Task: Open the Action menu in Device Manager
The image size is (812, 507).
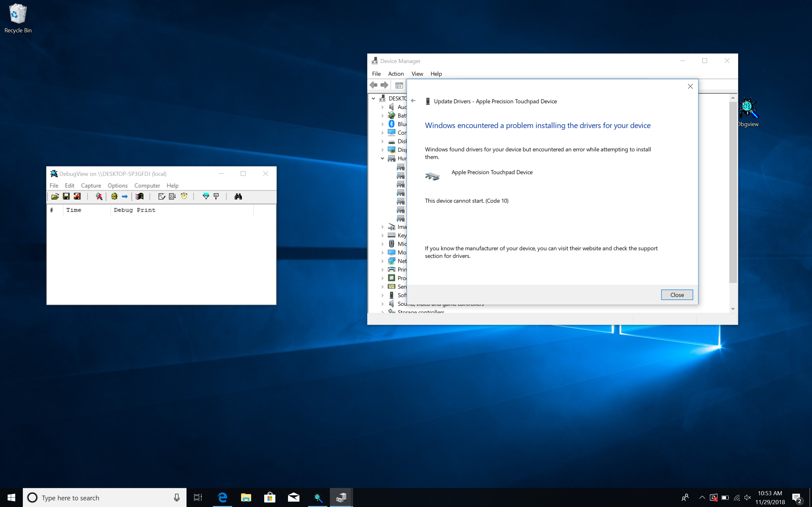Action: (x=396, y=74)
